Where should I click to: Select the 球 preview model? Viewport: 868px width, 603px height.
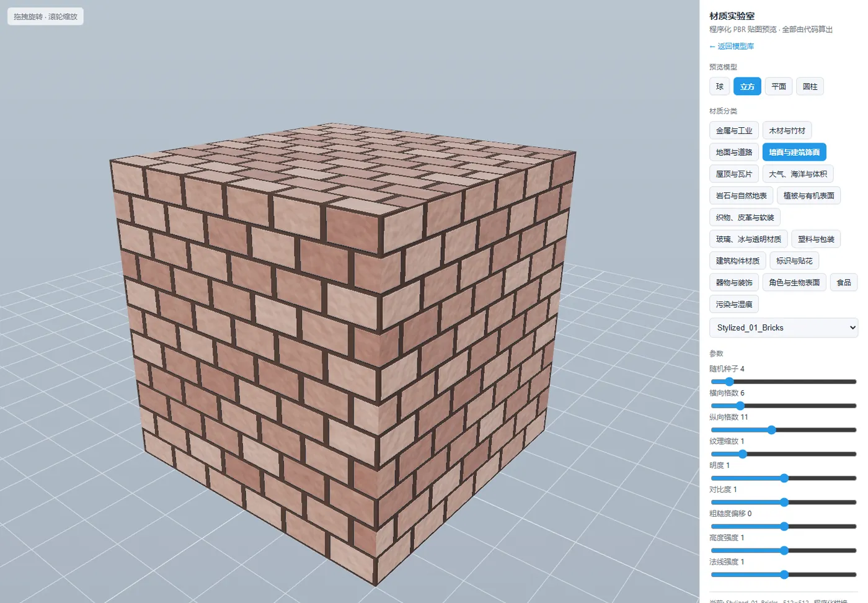(719, 86)
